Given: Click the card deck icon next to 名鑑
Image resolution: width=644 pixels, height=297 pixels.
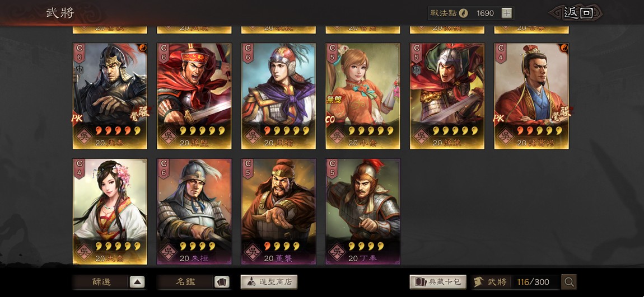Looking at the screenshot, I should (x=221, y=282).
